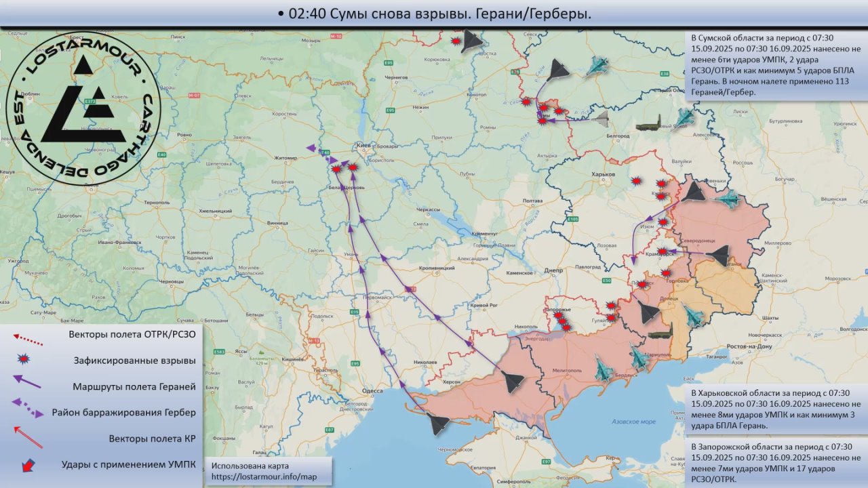Click the 'Чернигов' city label
Image resolution: width=868 pixels, height=488 pixels.
tap(397, 78)
